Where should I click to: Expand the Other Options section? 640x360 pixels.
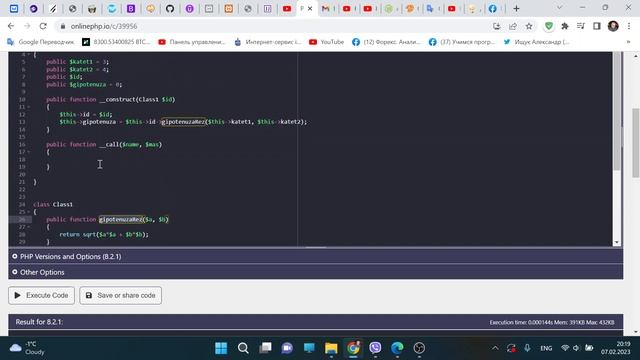coord(316,272)
